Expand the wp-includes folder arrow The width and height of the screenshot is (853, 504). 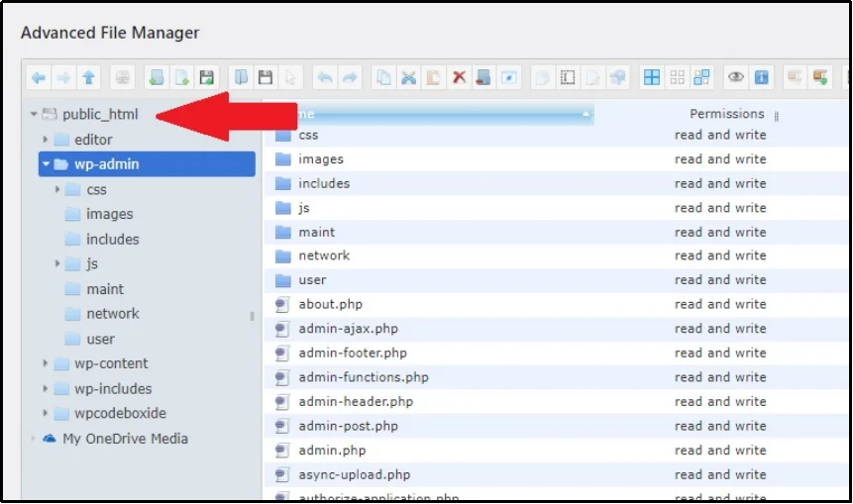46,388
